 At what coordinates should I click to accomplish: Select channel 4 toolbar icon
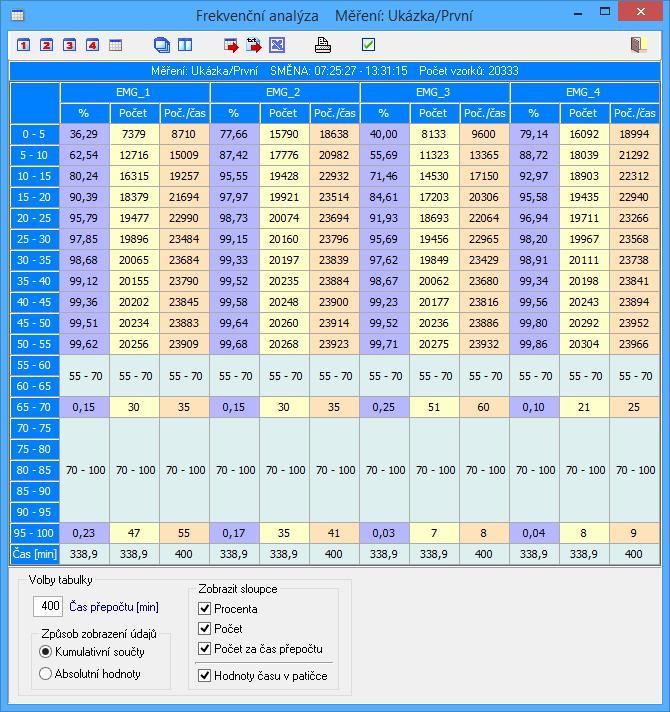pyautogui.click(x=92, y=45)
